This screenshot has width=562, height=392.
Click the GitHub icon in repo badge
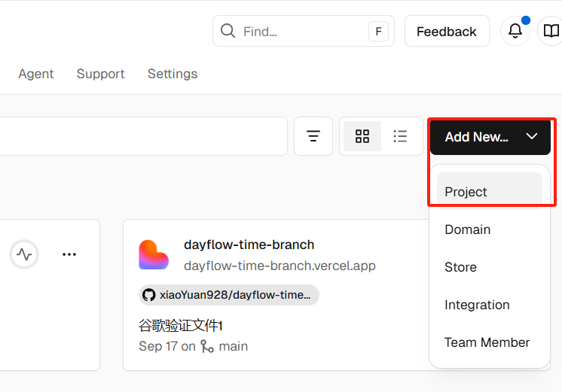point(148,295)
